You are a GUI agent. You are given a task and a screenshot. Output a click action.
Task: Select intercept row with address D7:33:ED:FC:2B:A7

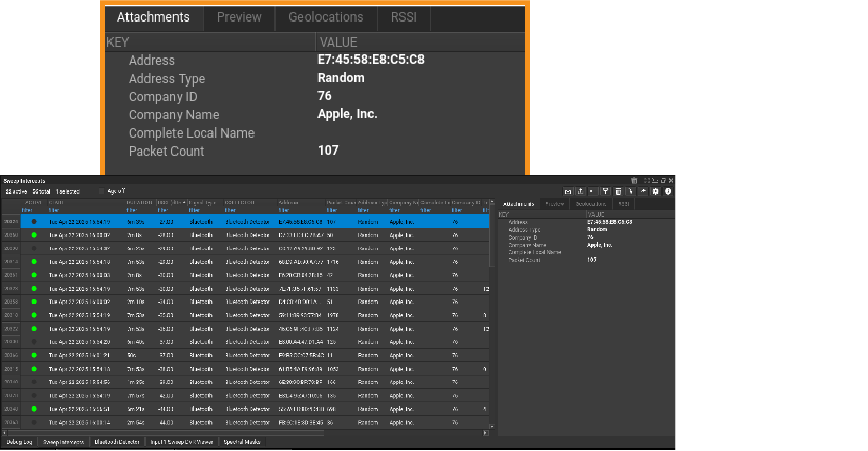(x=301, y=235)
